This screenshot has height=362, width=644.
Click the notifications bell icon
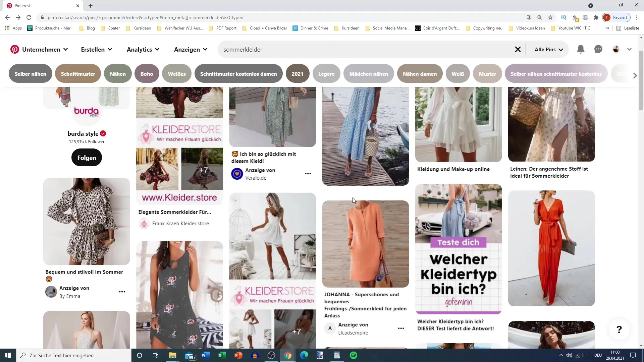tap(581, 49)
